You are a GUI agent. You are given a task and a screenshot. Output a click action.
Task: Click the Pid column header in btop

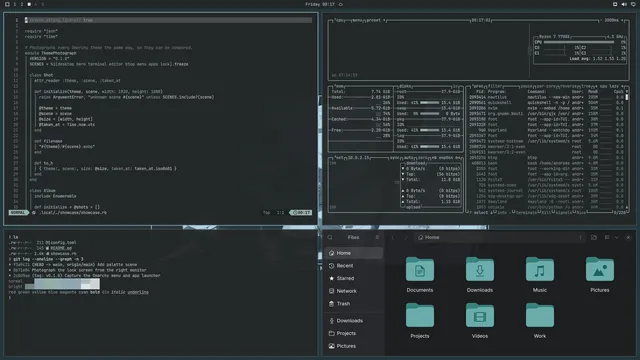point(480,92)
